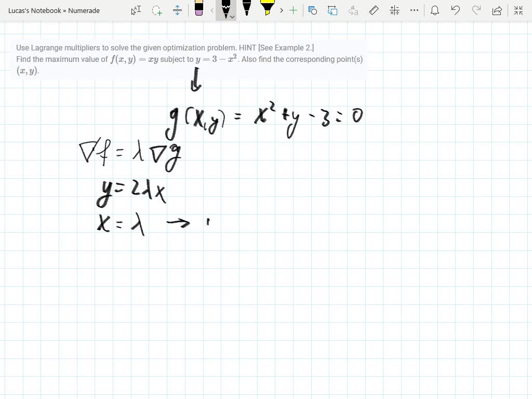Pick the yellow highlighter tool
The image size is (532, 399).
267,9
